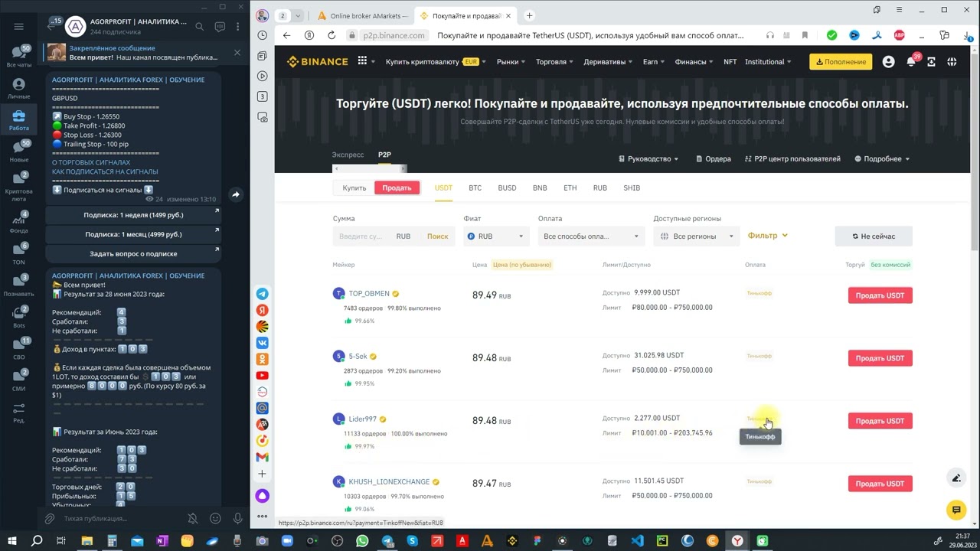
Task: Click Не сейчас refresh button
Action: pyautogui.click(x=874, y=236)
